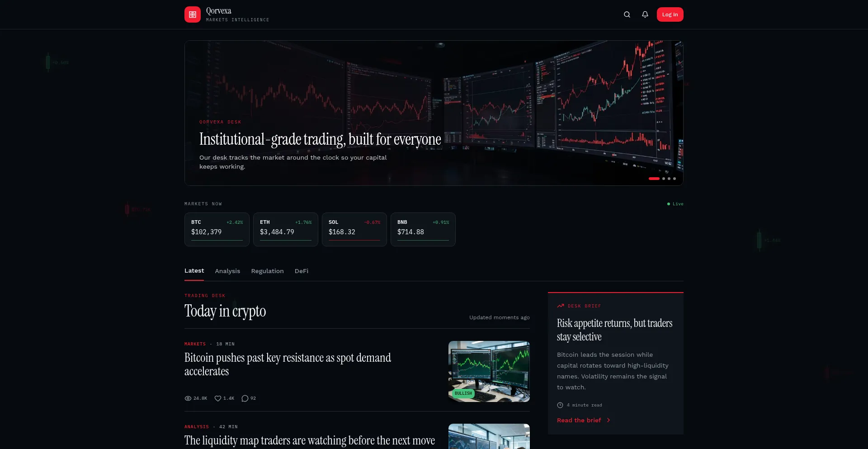Switch to the Latest tab
The width and height of the screenshot is (868, 449).
[x=194, y=271]
